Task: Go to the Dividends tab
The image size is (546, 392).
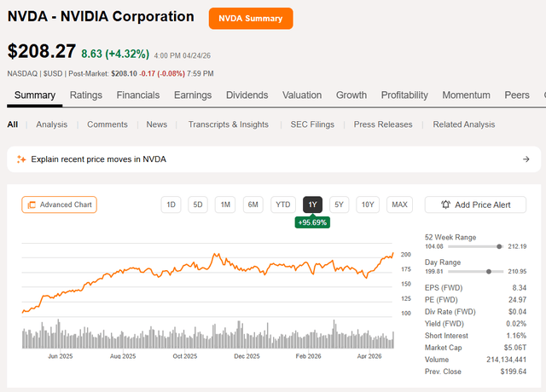Action: pyautogui.click(x=247, y=95)
